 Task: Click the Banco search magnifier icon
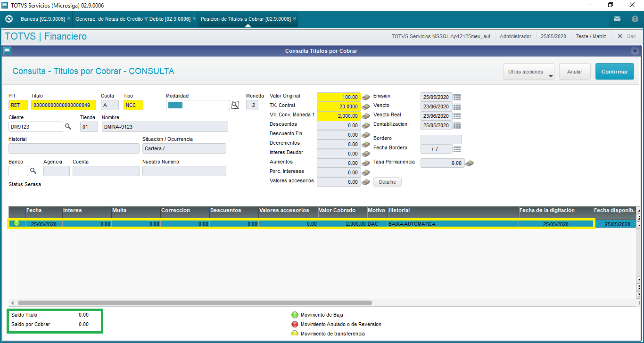click(33, 171)
